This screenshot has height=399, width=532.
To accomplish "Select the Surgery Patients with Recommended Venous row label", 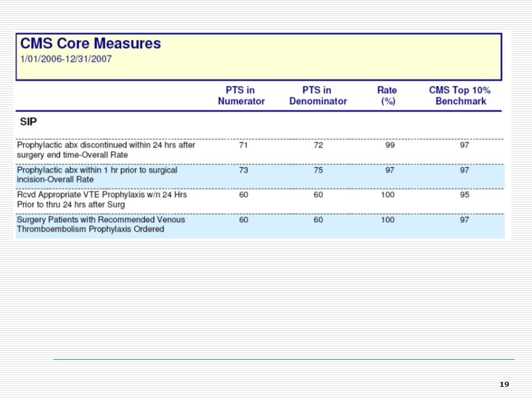I will pos(101,224).
